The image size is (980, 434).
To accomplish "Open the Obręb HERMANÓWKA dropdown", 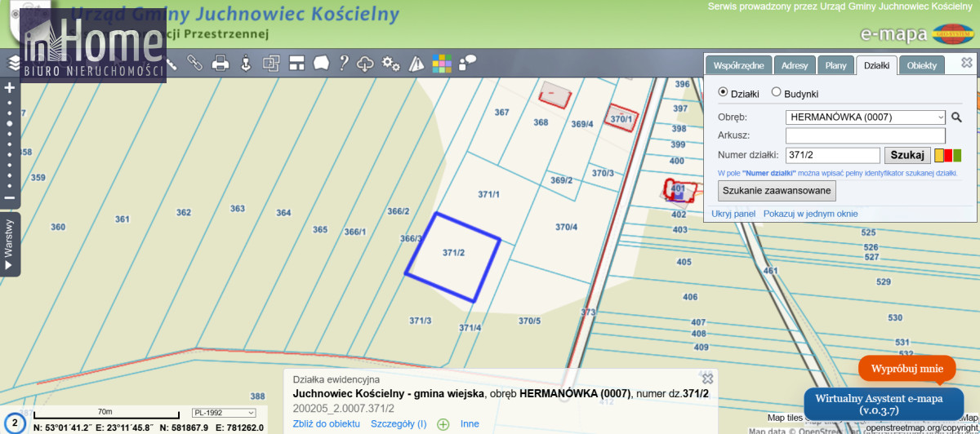I will tap(865, 117).
